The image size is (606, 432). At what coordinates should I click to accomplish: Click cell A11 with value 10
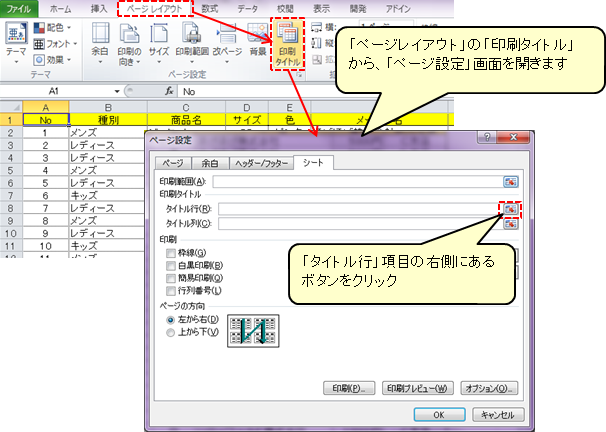pyautogui.click(x=46, y=246)
